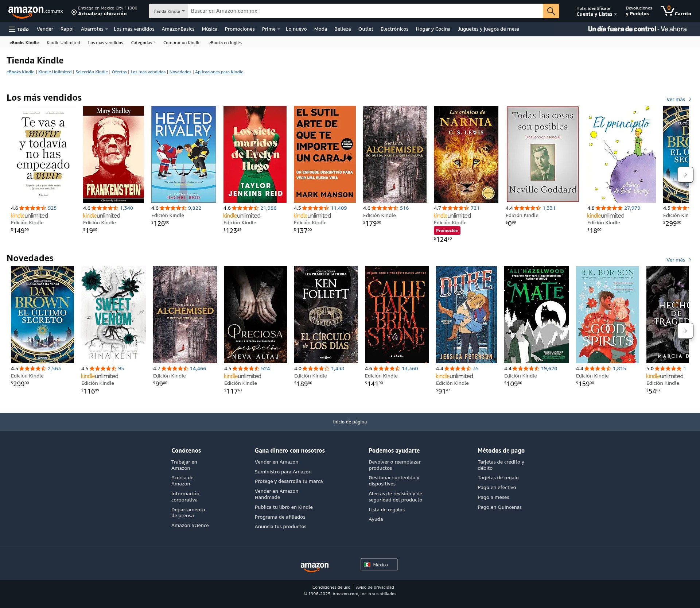Image resolution: width=700 pixels, height=608 pixels.
Task: Expand Cuenta y Listas menu
Action: (596, 11)
